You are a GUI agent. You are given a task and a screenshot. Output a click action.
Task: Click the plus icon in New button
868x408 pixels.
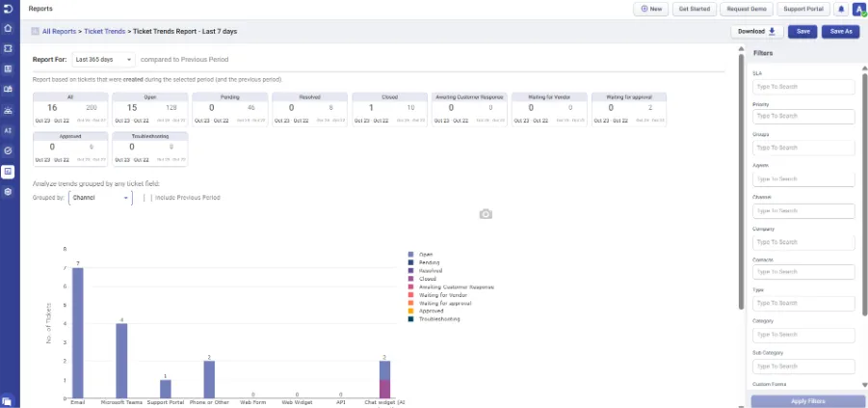coord(644,9)
